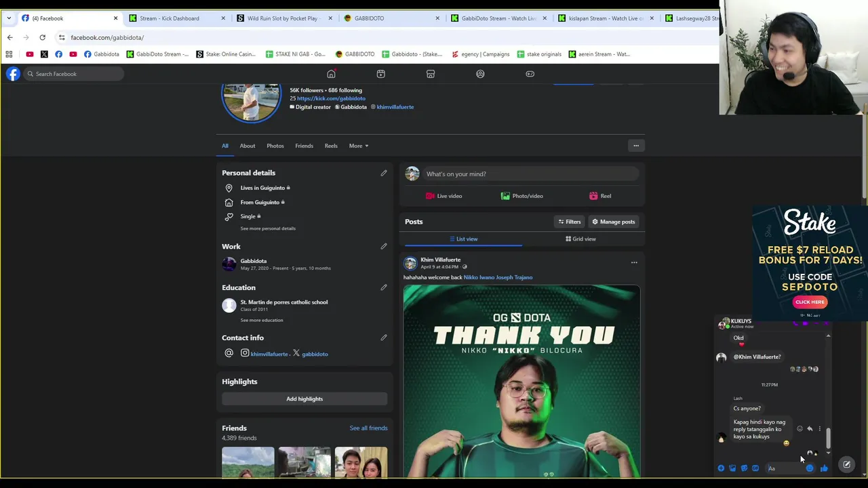Expand the More dropdown on the profile tabs
This screenshot has width=868, height=488.
pyautogui.click(x=359, y=146)
